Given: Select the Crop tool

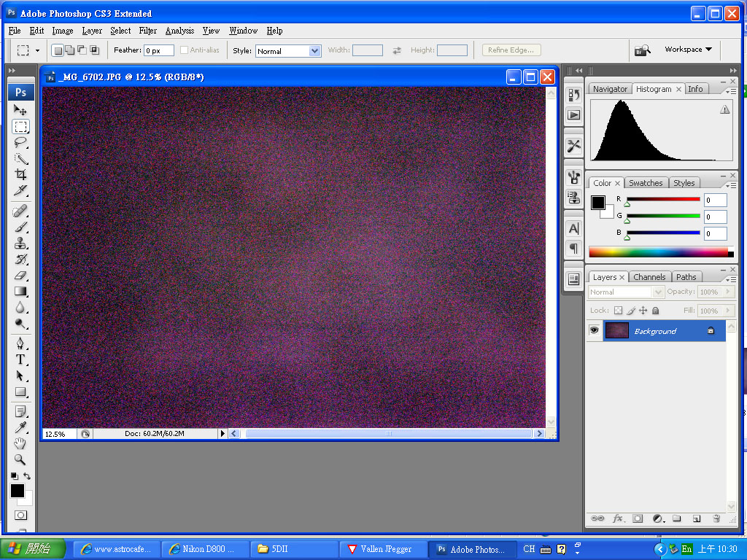Looking at the screenshot, I should (x=20, y=174).
